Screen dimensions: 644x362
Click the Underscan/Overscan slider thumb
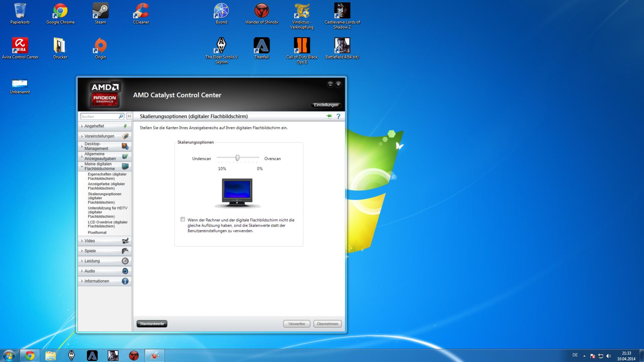[238, 158]
